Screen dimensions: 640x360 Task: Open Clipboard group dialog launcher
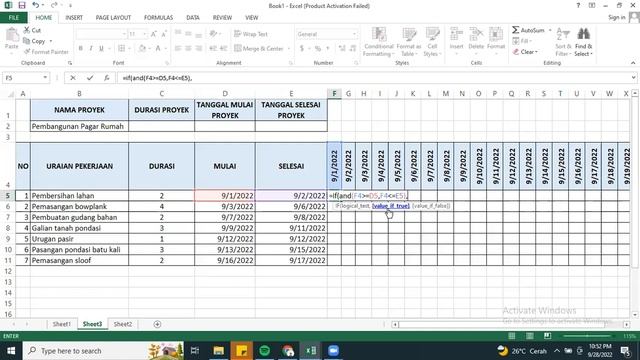[70, 63]
